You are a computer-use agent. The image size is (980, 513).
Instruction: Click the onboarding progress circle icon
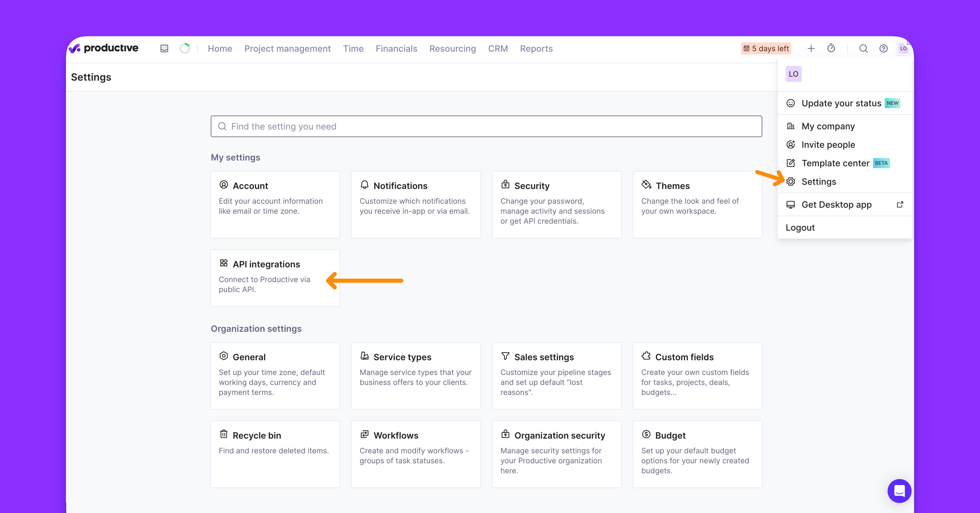185,49
